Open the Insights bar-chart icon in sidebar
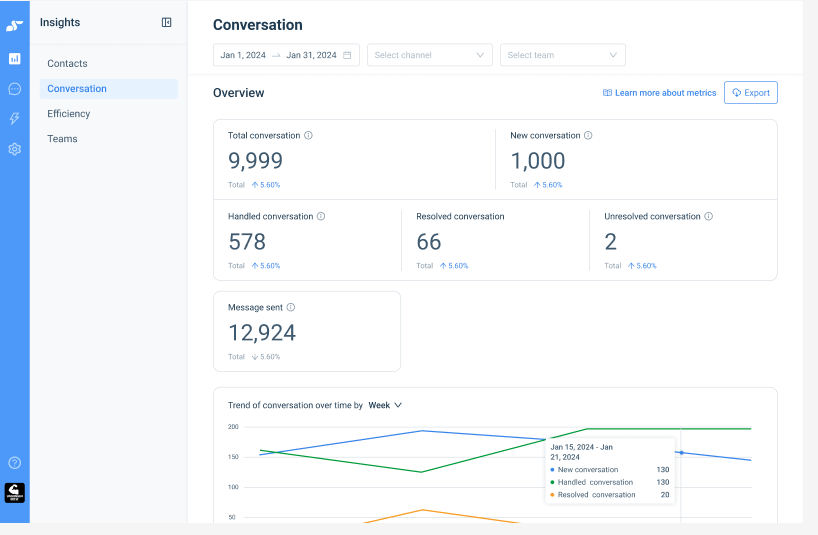The width and height of the screenshot is (818, 535). pos(14,59)
